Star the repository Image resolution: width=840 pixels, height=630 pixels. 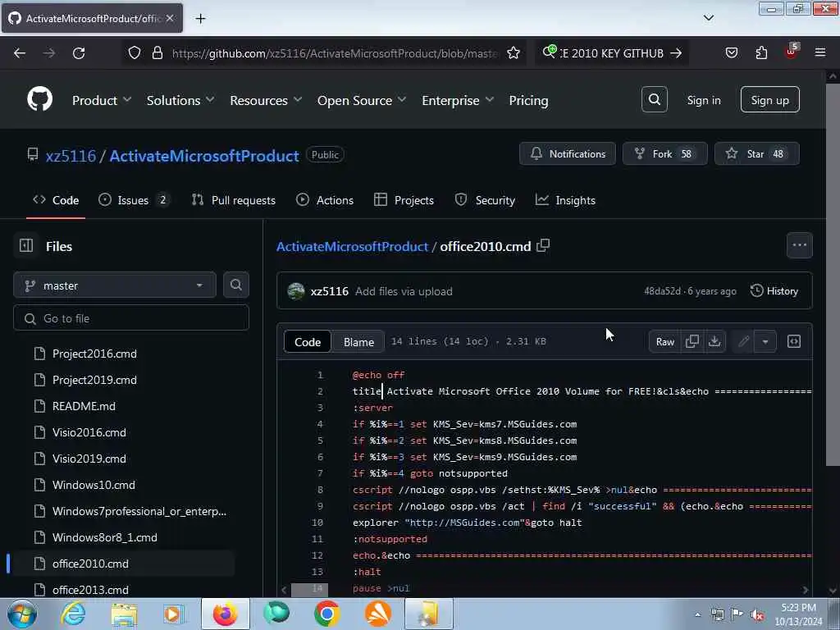(x=756, y=153)
